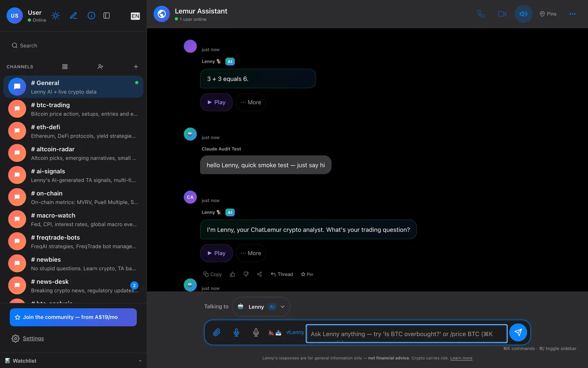This screenshot has width=588, height=368.
Task: Open the # btc-trading channel
Action: tap(73, 109)
